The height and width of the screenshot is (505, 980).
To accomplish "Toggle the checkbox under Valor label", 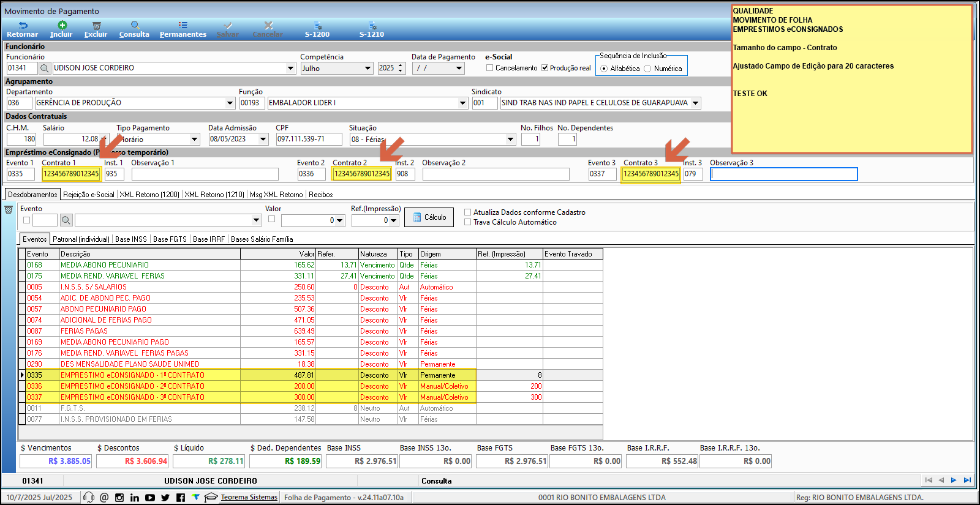I will click(x=271, y=219).
